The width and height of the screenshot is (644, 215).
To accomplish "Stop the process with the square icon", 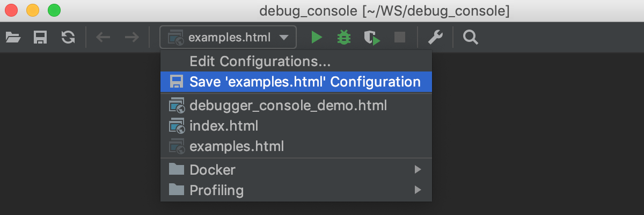I will tap(399, 37).
